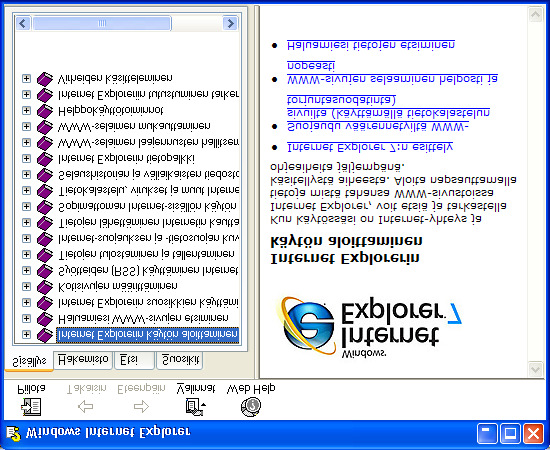Select the book icon for Sopimattoman Internet-sisällön käytön

tap(45, 206)
